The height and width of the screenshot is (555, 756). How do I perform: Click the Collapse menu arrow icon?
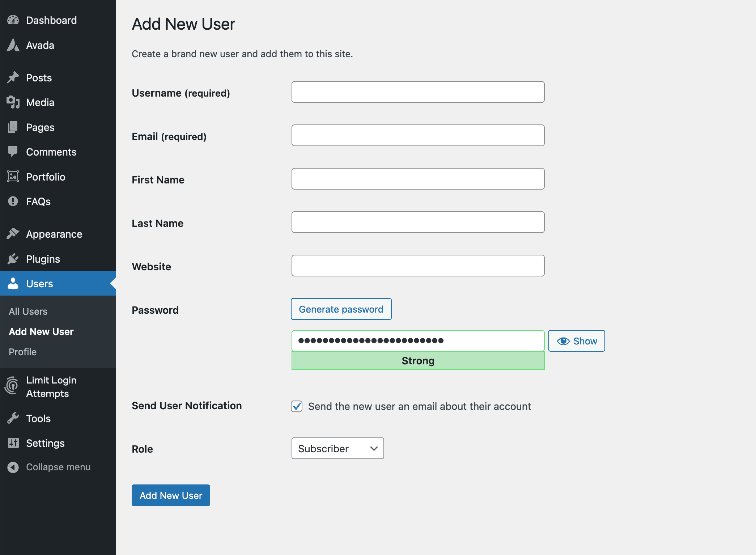13,467
